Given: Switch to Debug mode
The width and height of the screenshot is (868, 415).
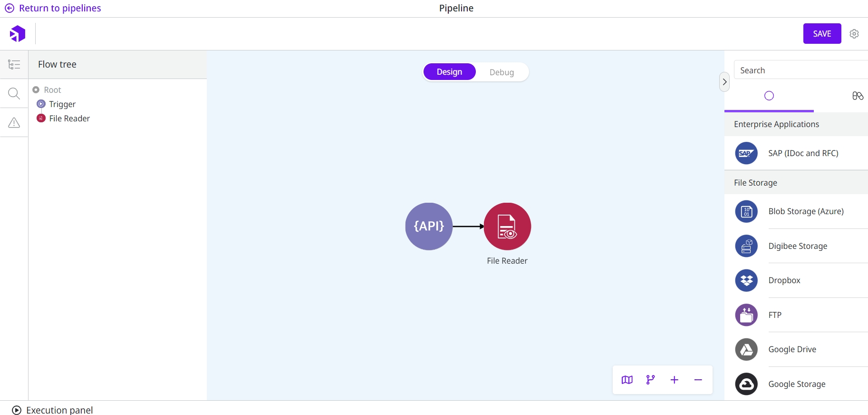Looking at the screenshot, I should click(x=502, y=72).
